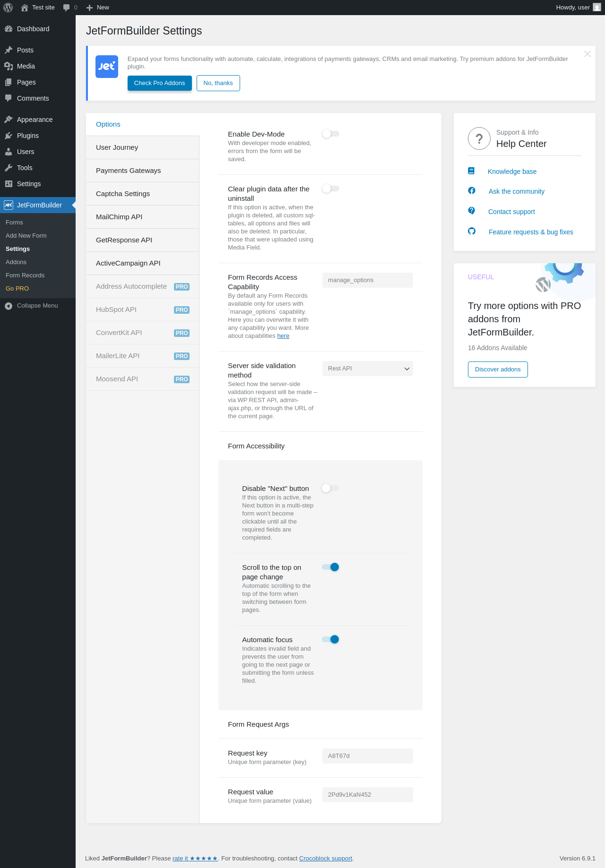Screen dimensions: 605x868
Task: Click the Tools wrench icon in sidebar
Action: (x=9, y=168)
